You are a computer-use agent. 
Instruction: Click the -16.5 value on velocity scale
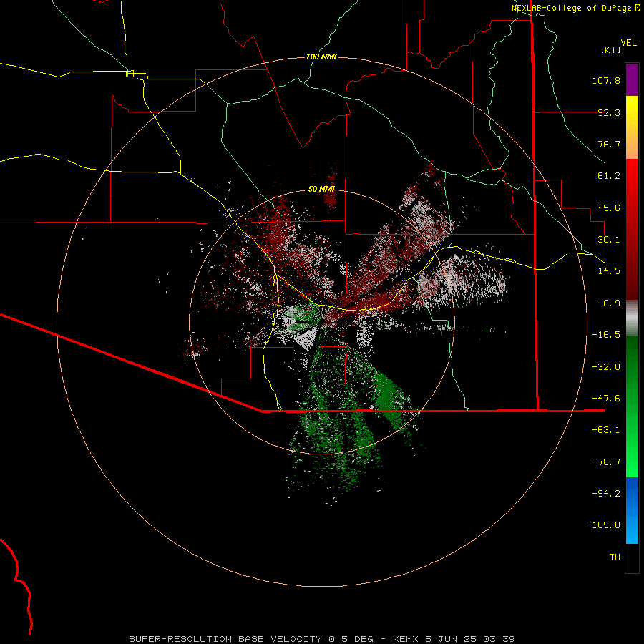point(606,335)
